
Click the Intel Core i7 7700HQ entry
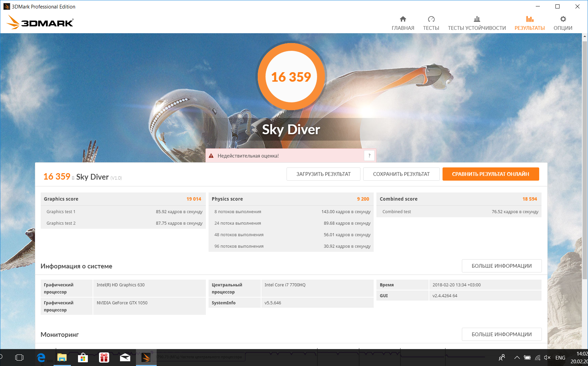pyautogui.click(x=285, y=285)
